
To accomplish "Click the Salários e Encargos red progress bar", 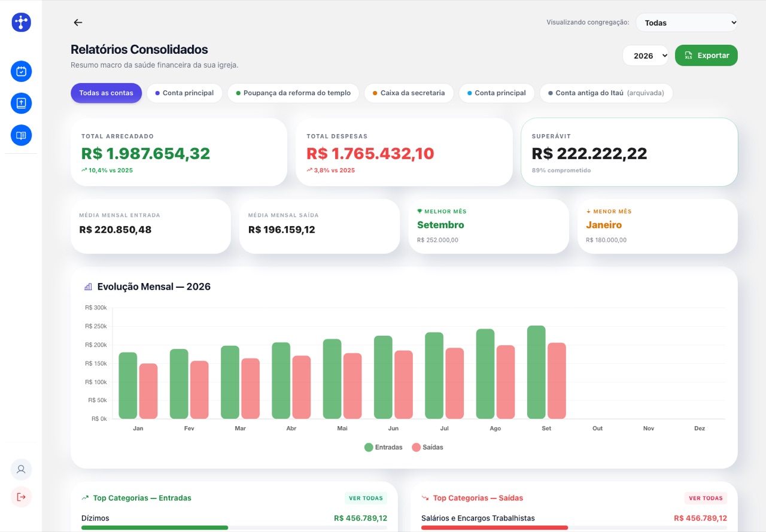I will coord(494,528).
